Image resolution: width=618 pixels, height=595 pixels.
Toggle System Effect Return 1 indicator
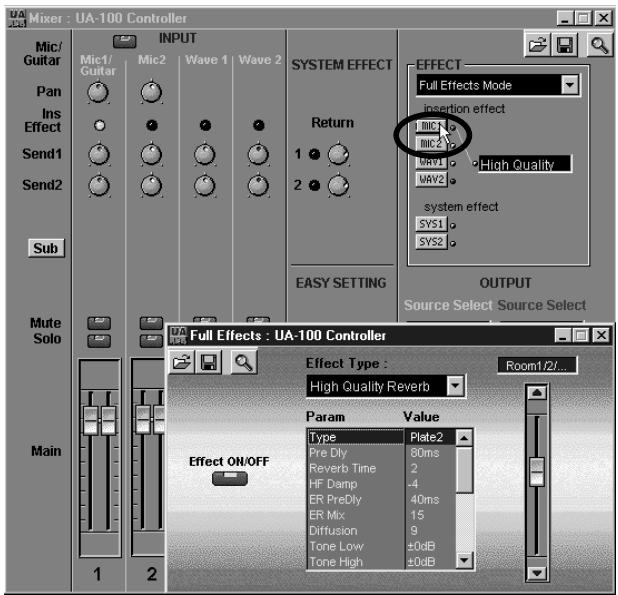point(315,154)
